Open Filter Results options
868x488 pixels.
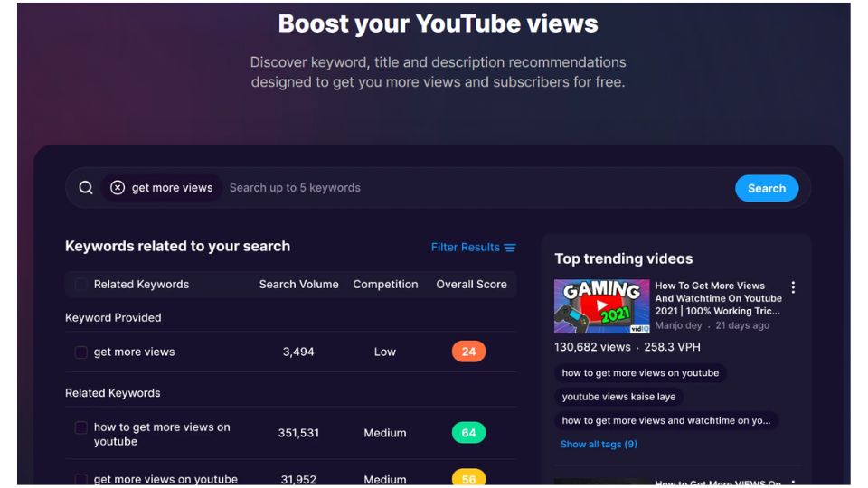pyautogui.click(x=473, y=248)
